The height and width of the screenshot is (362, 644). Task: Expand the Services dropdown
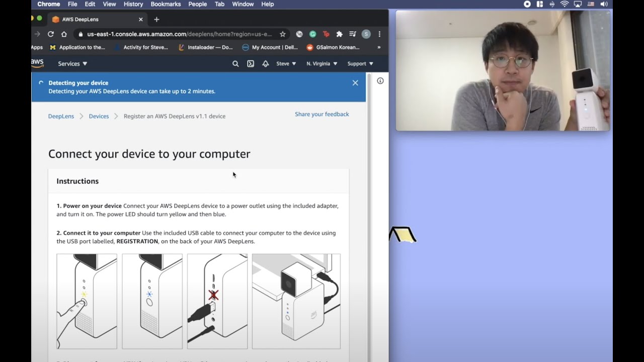click(x=72, y=64)
